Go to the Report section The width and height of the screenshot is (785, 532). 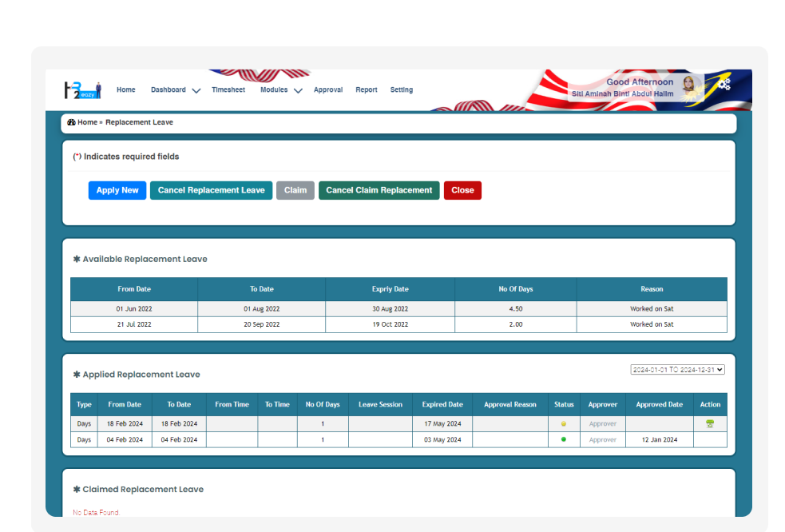[x=367, y=89]
